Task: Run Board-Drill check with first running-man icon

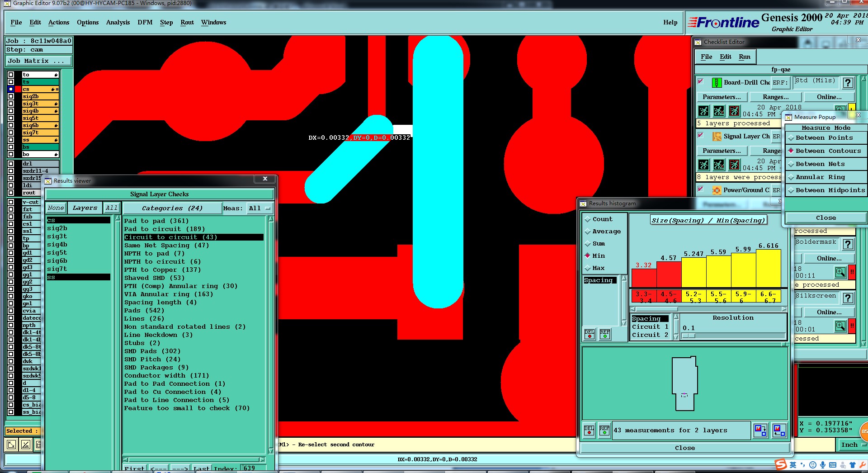Action: click(704, 111)
